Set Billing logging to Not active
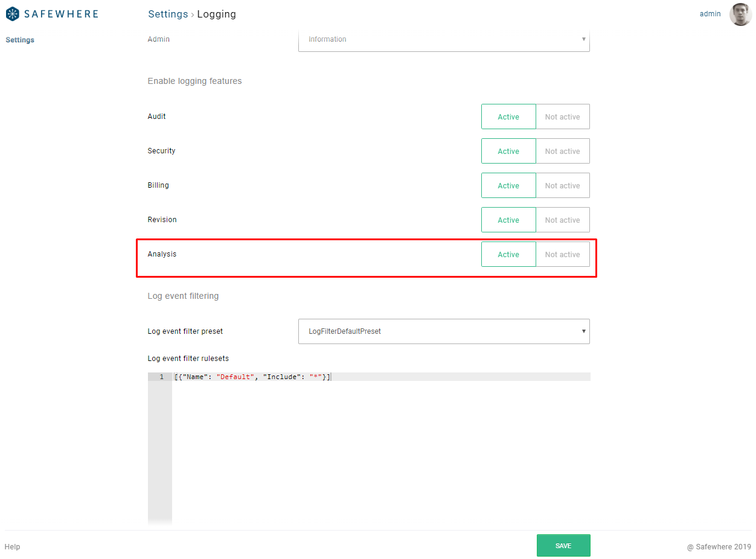This screenshot has width=756, height=559. (x=562, y=185)
